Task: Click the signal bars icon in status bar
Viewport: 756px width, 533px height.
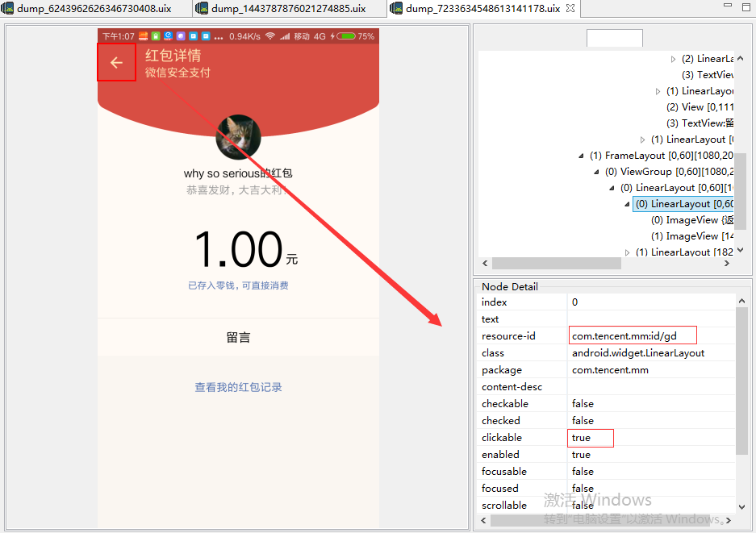Action: (285, 36)
